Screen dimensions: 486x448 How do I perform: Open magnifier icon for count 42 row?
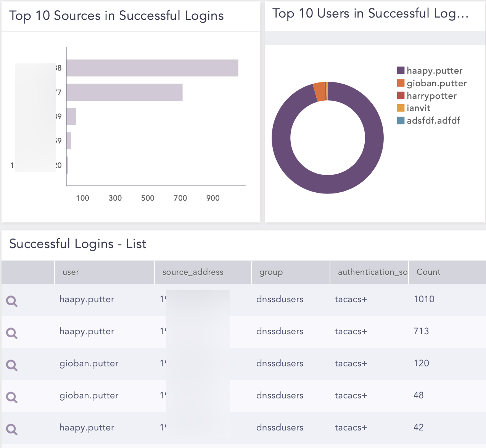tap(12, 429)
